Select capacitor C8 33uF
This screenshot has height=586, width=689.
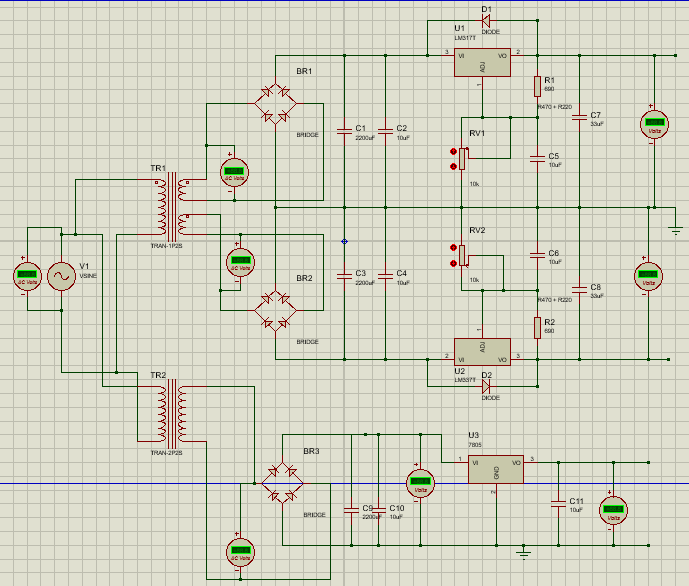(579, 289)
